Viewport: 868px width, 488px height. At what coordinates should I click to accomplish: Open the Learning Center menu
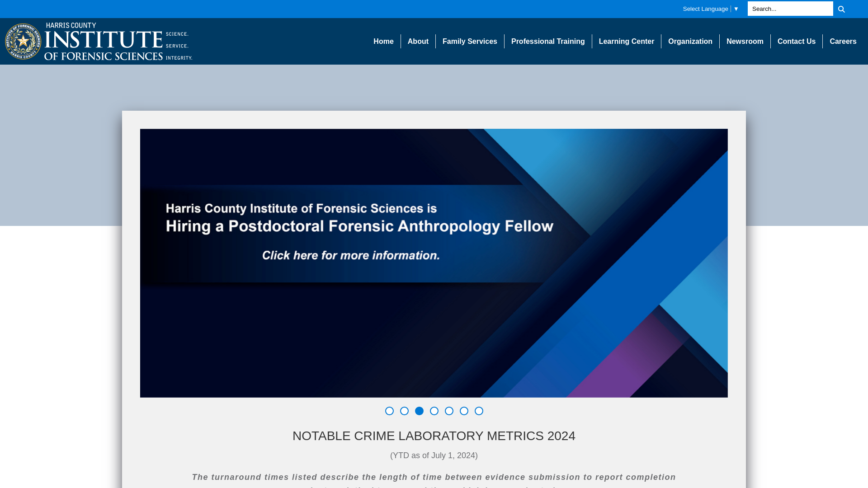pyautogui.click(x=627, y=41)
